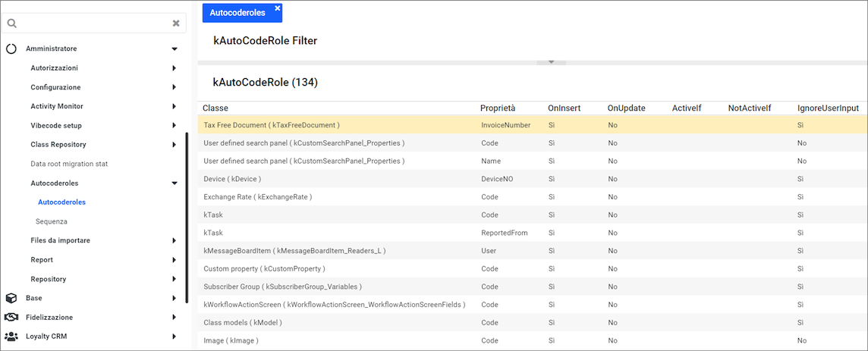Image resolution: width=868 pixels, height=351 pixels.
Task: Click the search magnifier icon
Action: (12, 23)
